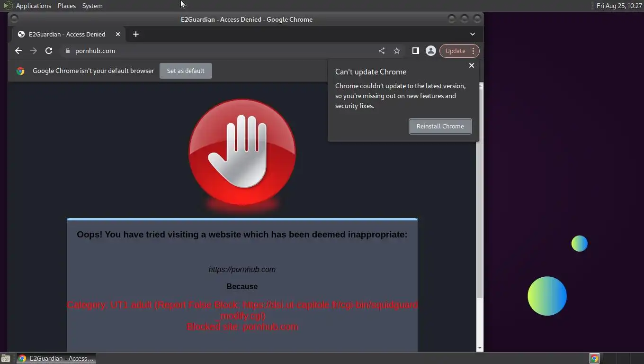Bookmark this tab with the star icon
This screenshot has height=364, width=644.
(397, 51)
